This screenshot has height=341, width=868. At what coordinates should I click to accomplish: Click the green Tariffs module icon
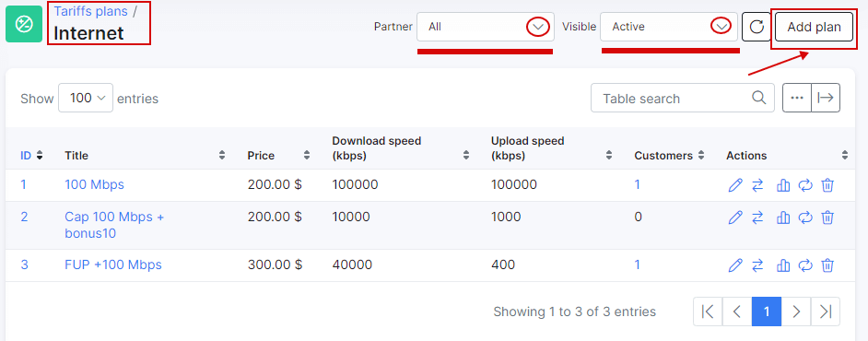[24, 24]
